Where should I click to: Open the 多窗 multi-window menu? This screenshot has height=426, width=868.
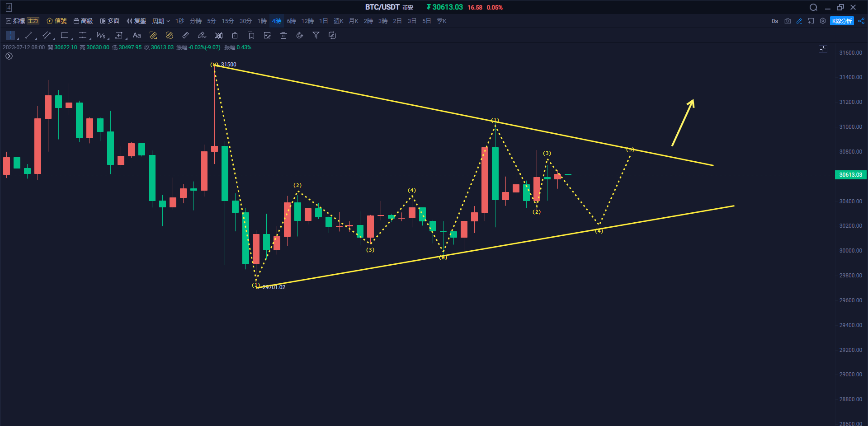tap(110, 21)
